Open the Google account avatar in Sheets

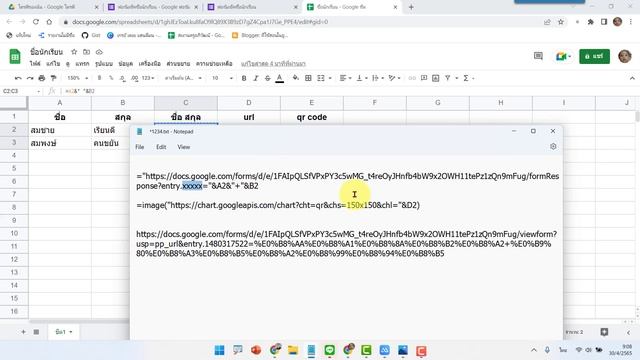624,56
